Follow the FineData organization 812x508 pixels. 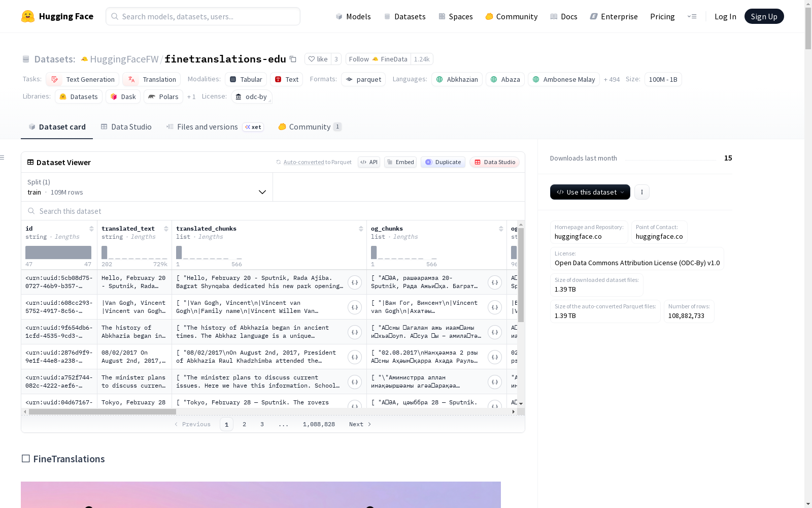click(378, 59)
